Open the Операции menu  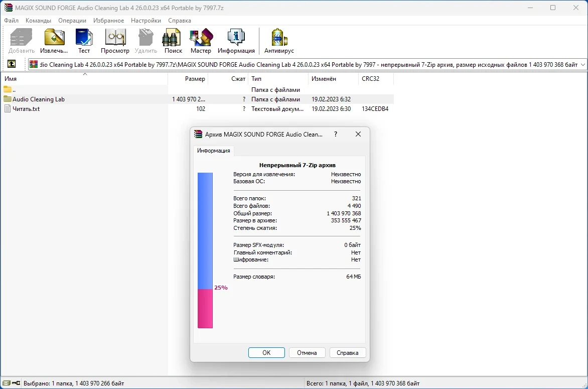tap(72, 20)
